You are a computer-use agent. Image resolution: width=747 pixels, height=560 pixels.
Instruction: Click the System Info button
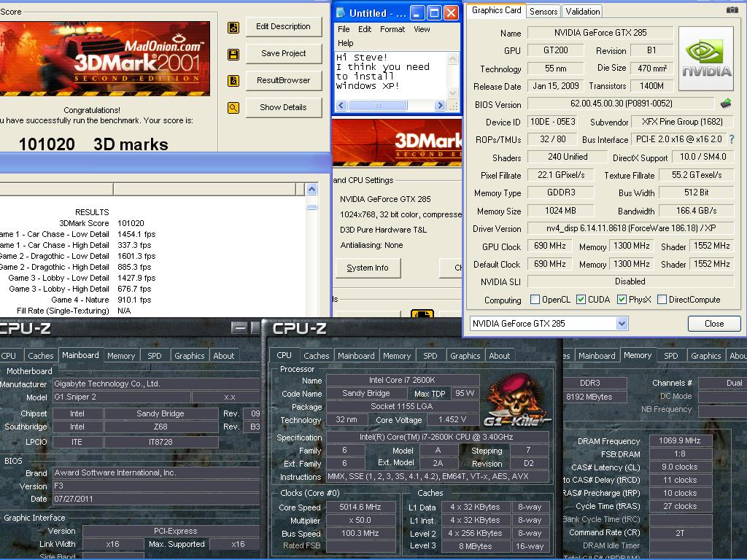pos(368,268)
